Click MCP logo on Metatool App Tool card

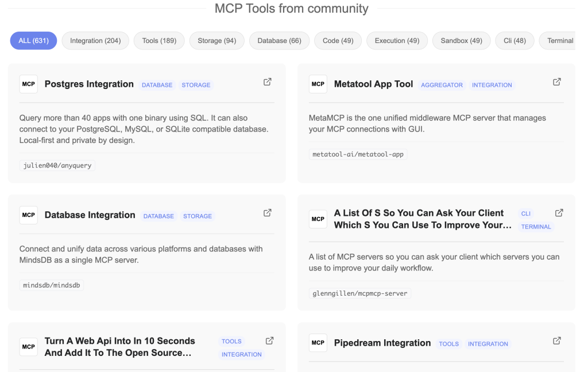pyautogui.click(x=318, y=84)
